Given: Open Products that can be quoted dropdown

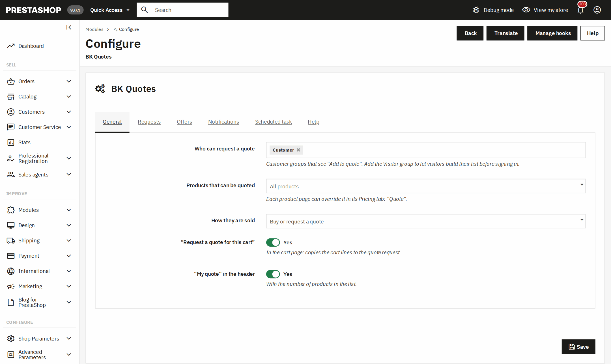Looking at the screenshot, I should pos(426,186).
